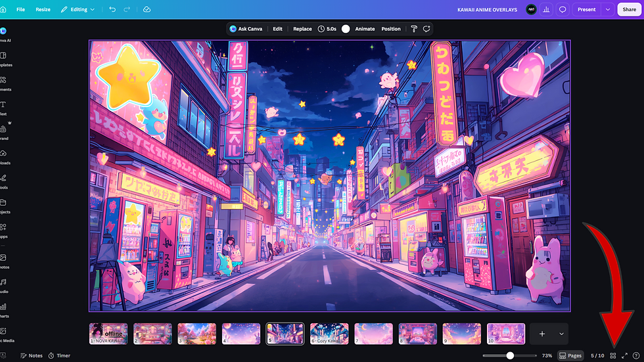Open the comments speech bubble icon
644x362 pixels.
563,9
